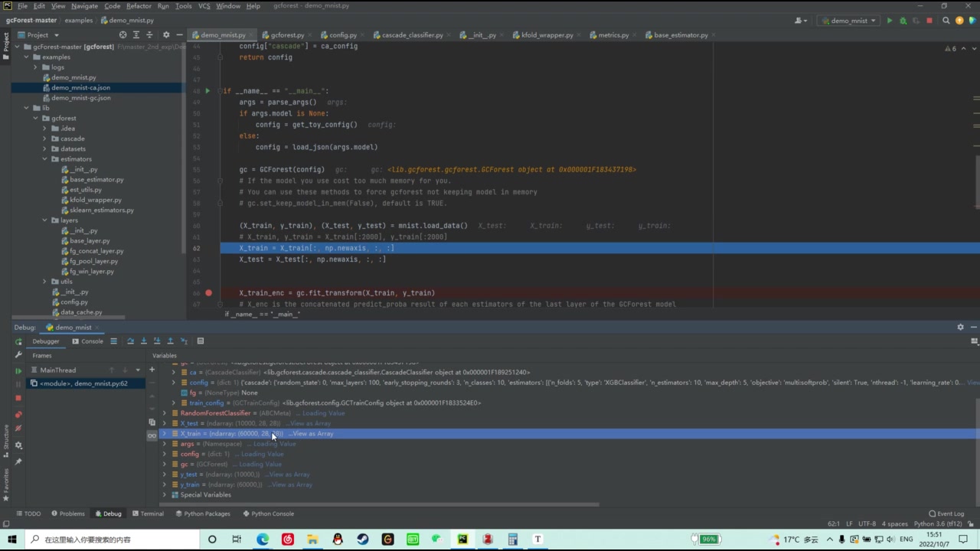Open the Steam icon in the Windows taskbar
Screen dimensions: 980x551
362,540
